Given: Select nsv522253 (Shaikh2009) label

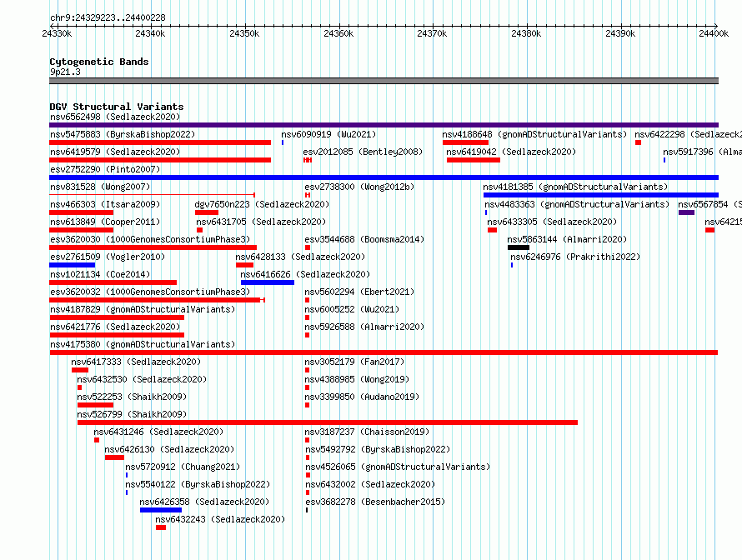Looking at the screenshot, I should tap(132, 397).
